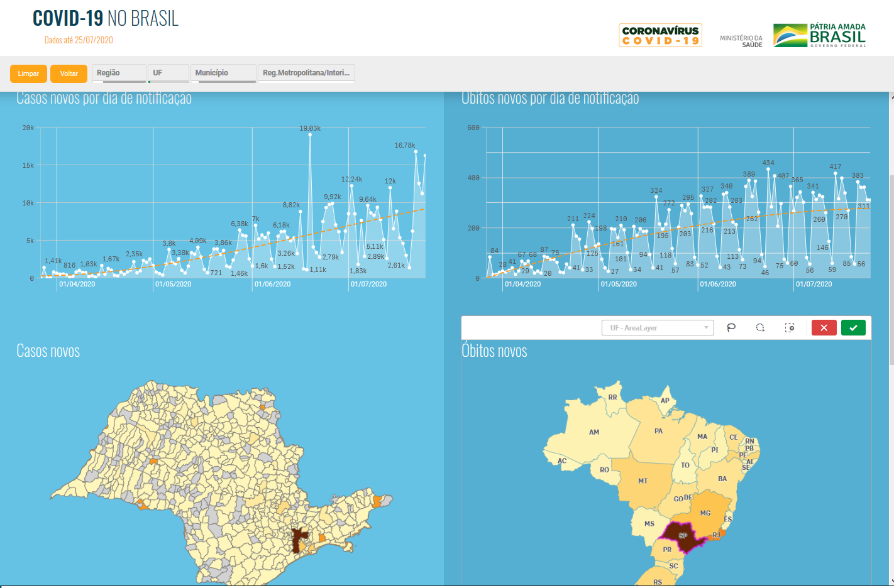Viewport: 894px width, 588px height.
Task: Expand the UF filter field
Action: 168,73
